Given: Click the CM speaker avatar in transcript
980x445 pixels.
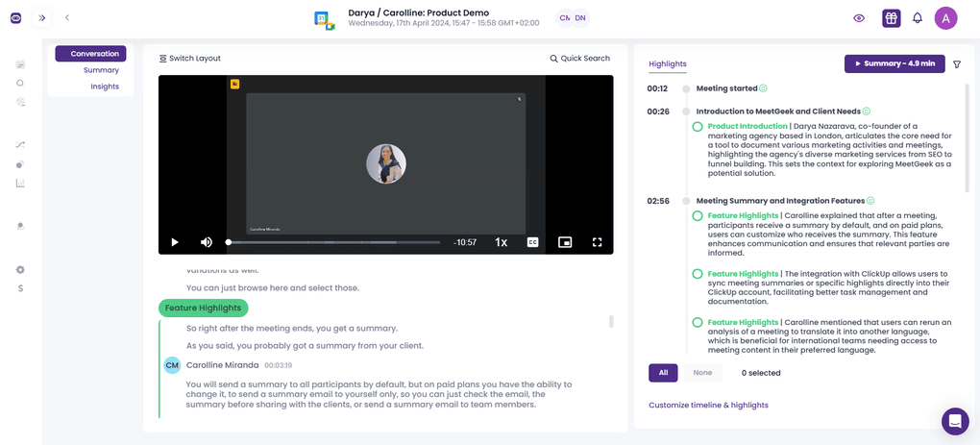Looking at the screenshot, I should click(x=173, y=365).
